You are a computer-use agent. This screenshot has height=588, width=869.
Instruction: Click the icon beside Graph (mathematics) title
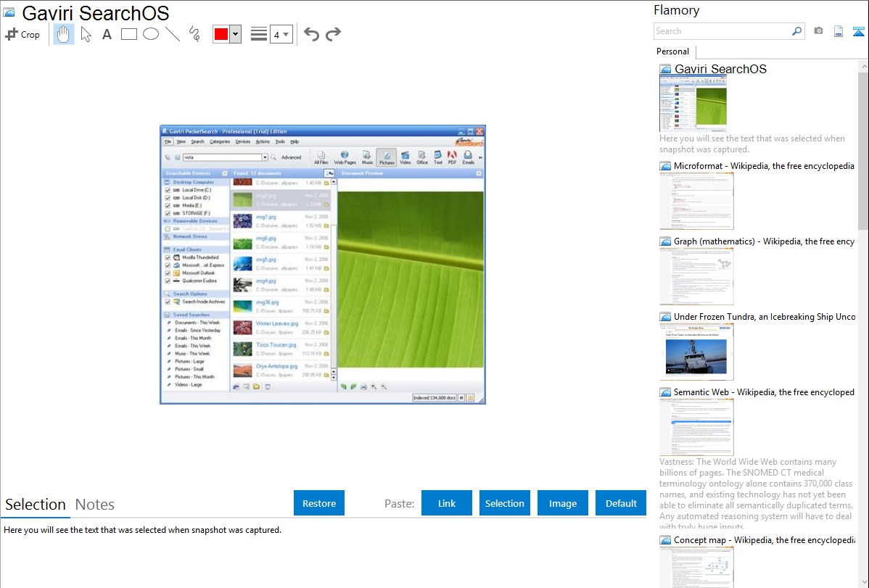pyautogui.click(x=665, y=241)
